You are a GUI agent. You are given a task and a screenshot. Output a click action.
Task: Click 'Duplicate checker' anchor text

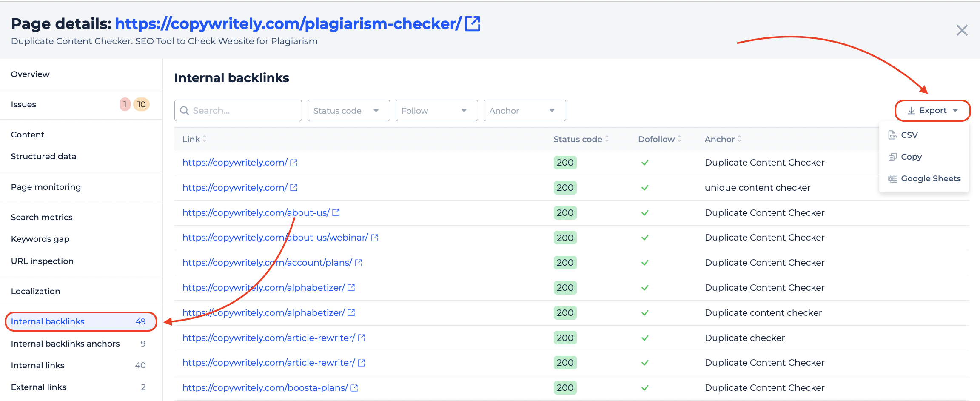pyautogui.click(x=745, y=338)
